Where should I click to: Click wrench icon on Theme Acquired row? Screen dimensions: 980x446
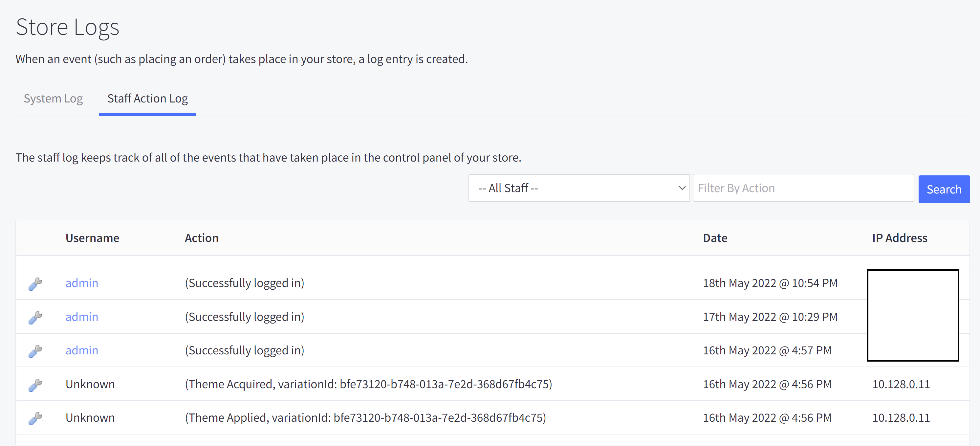coord(35,385)
